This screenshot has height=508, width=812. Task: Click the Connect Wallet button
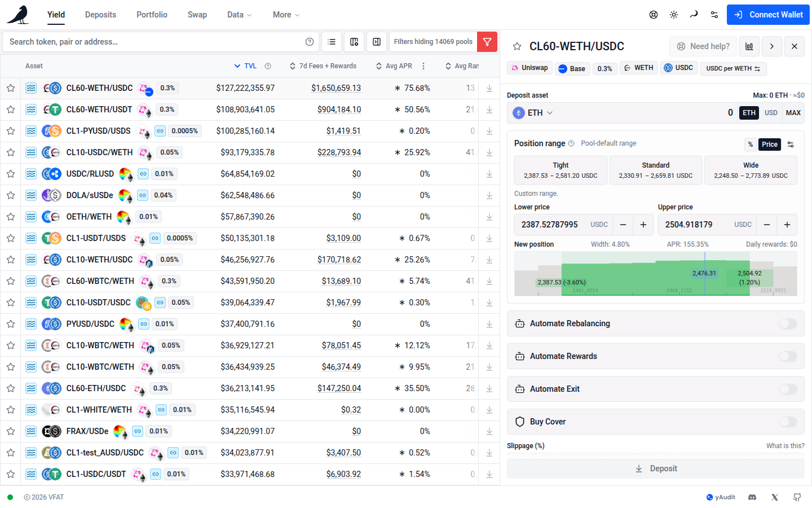[768, 15]
